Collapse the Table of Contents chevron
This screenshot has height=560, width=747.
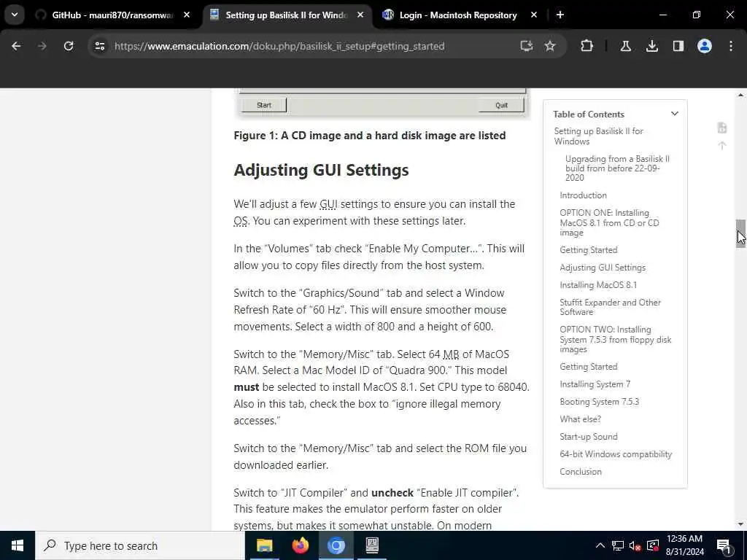click(x=675, y=114)
